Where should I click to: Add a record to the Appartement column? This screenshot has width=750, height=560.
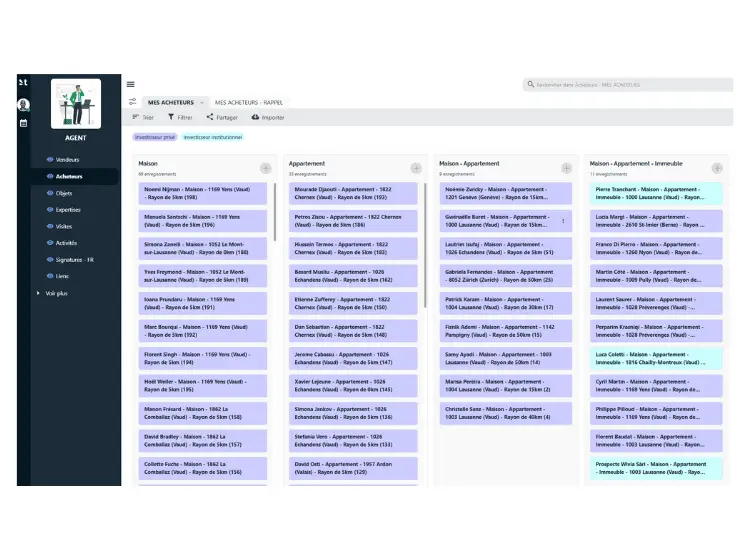point(416,168)
